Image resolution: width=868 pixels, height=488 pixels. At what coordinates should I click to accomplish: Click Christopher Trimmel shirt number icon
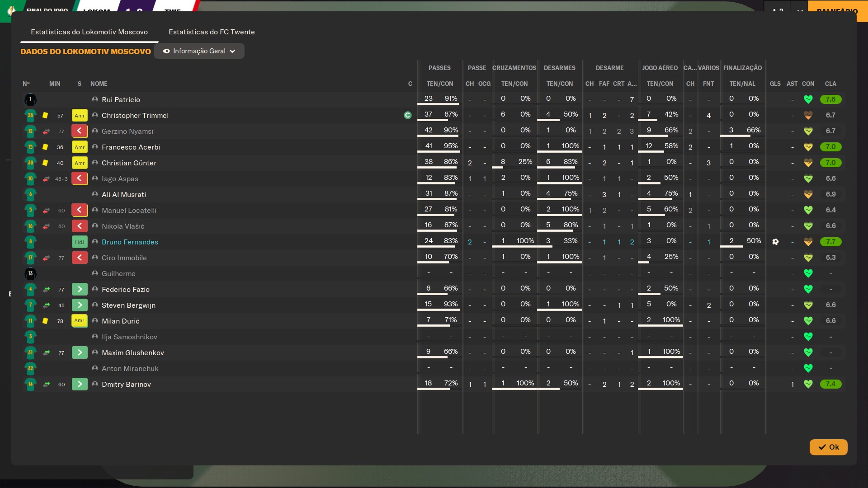pos(30,115)
